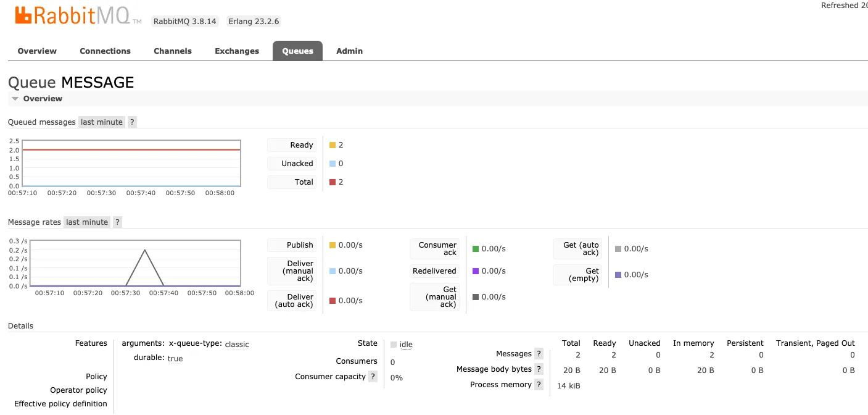
Task: Open the Admin tab
Action: (349, 51)
